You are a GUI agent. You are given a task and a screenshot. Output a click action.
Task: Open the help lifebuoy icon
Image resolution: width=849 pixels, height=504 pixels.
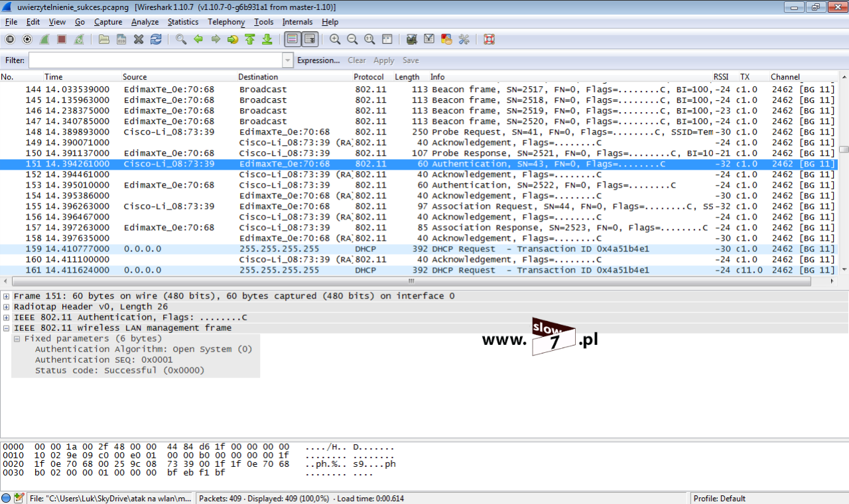pyautogui.click(x=489, y=39)
